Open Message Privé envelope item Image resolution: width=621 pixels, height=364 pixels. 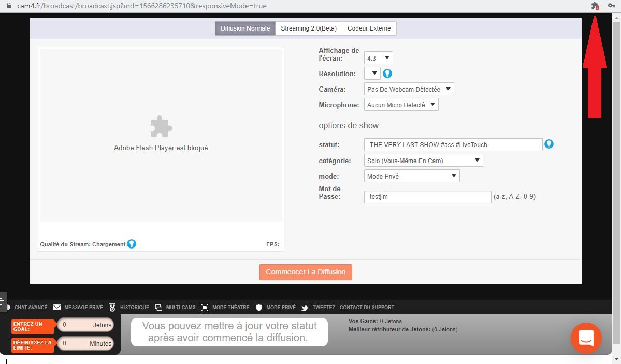(x=78, y=307)
